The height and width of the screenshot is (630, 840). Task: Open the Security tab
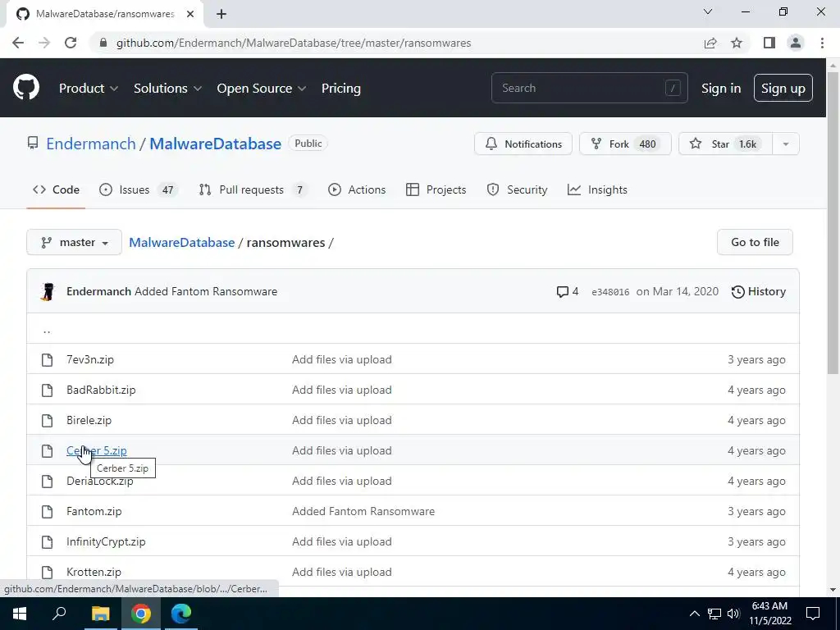click(x=517, y=189)
